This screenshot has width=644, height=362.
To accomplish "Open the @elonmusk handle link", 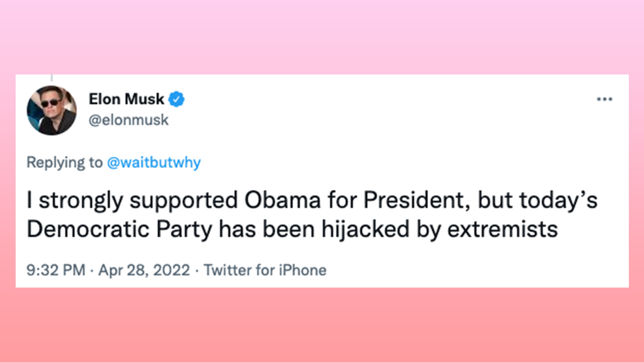I will click(x=128, y=120).
